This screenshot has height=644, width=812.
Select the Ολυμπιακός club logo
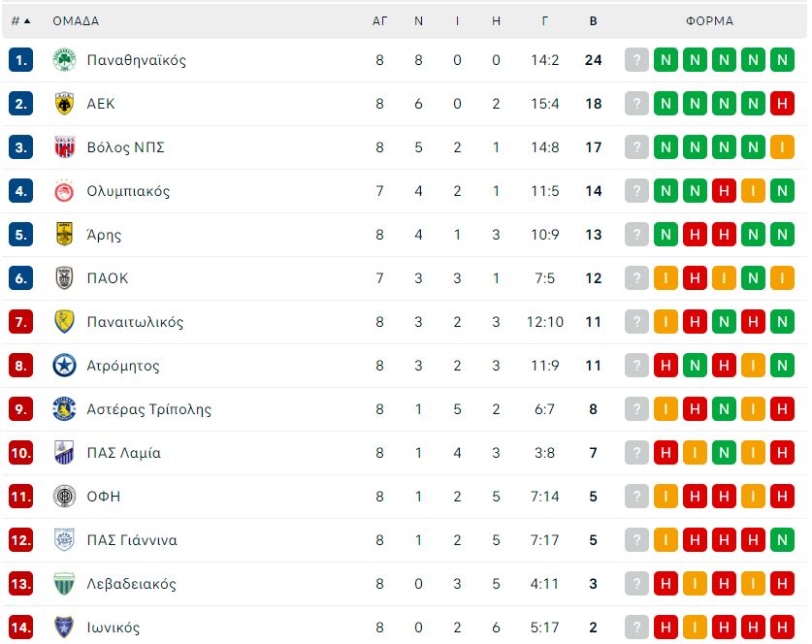coord(65,191)
